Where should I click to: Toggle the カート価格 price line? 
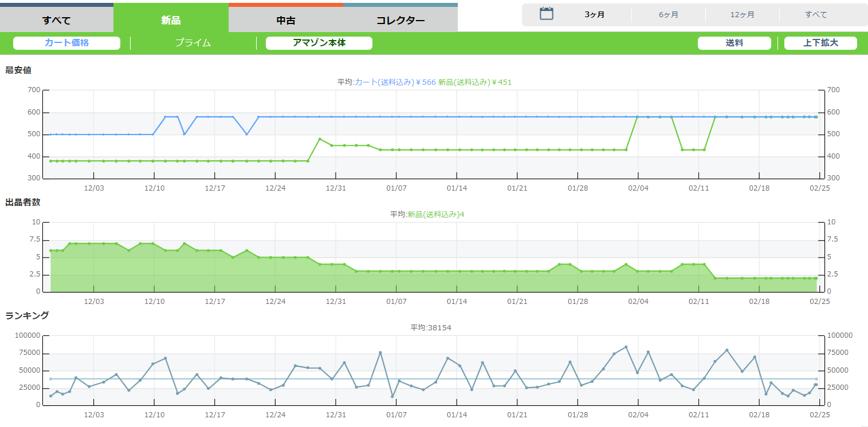coord(66,43)
